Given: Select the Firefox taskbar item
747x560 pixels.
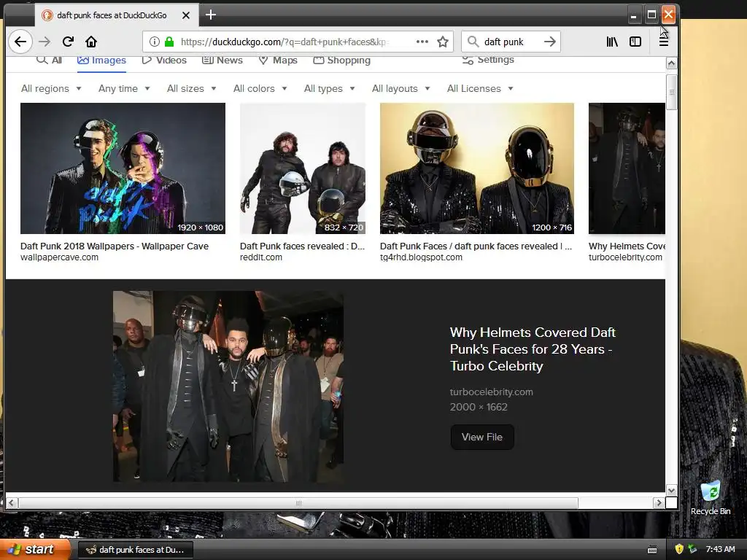Looking at the screenshot, I should pyautogui.click(x=135, y=550).
